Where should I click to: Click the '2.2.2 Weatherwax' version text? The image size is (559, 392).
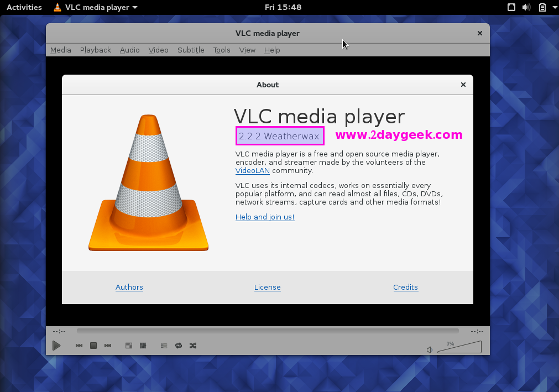pyautogui.click(x=279, y=136)
